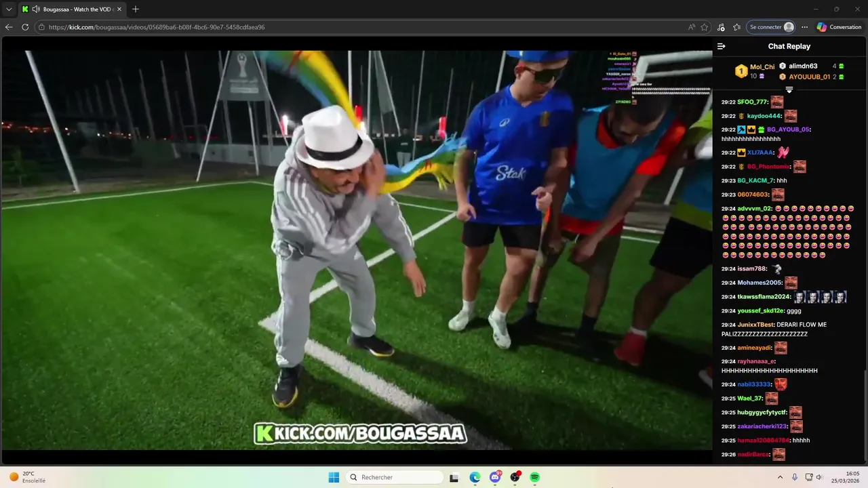The height and width of the screenshot is (488, 868).
Task: Click the kick.com address bar URL
Action: tap(157, 27)
